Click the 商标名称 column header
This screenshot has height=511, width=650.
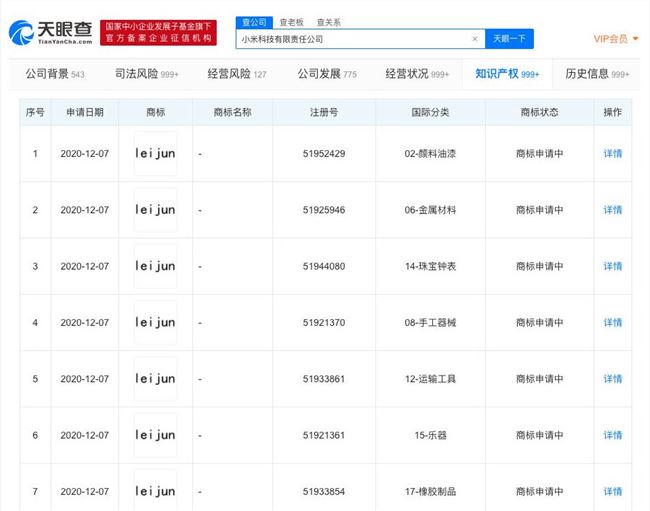pyautogui.click(x=233, y=112)
